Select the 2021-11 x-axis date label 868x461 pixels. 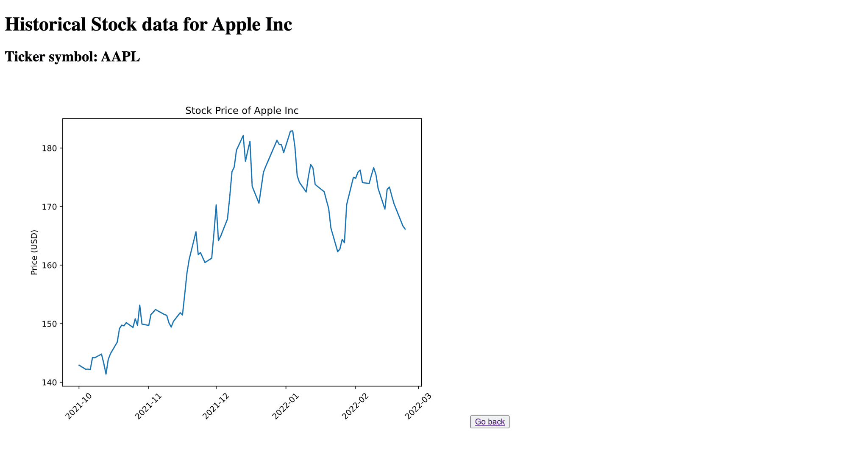coord(148,406)
